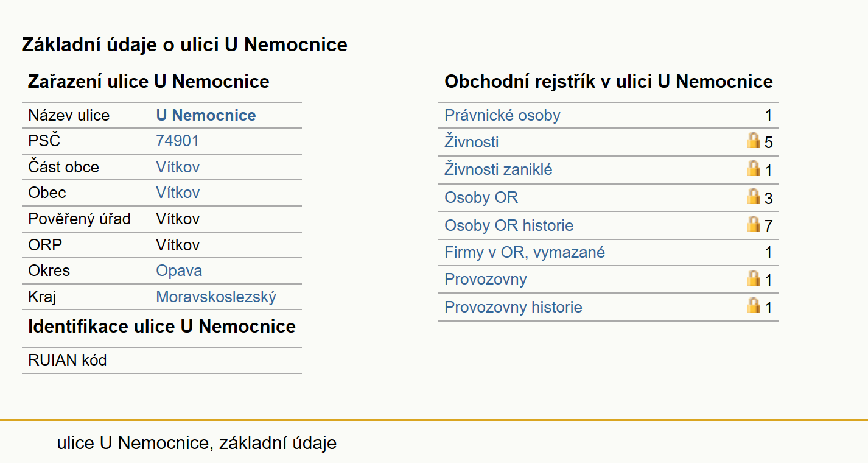
Task: Click the padlock beside Osoby OR historie
Action: 754,224
